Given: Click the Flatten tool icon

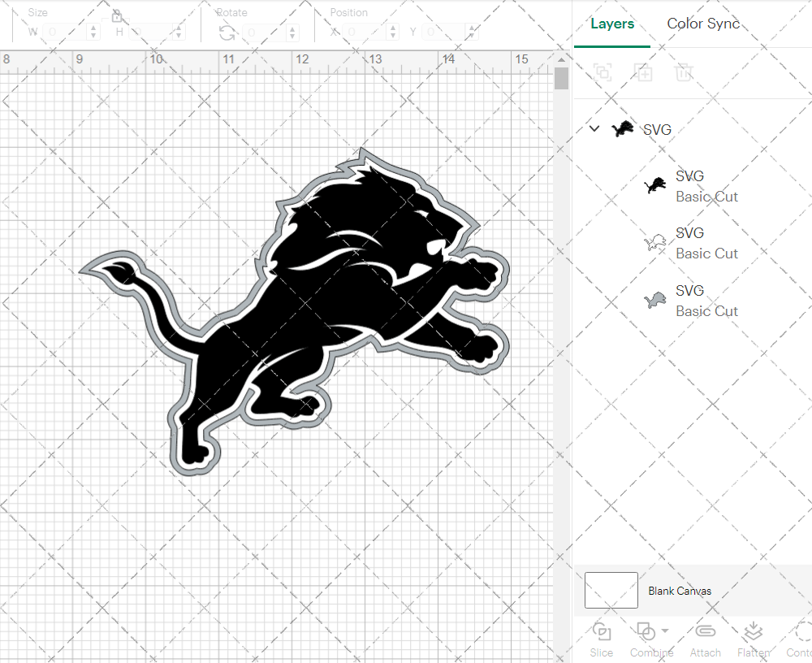Looking at the screenshot, I should [x=753, y=632].
